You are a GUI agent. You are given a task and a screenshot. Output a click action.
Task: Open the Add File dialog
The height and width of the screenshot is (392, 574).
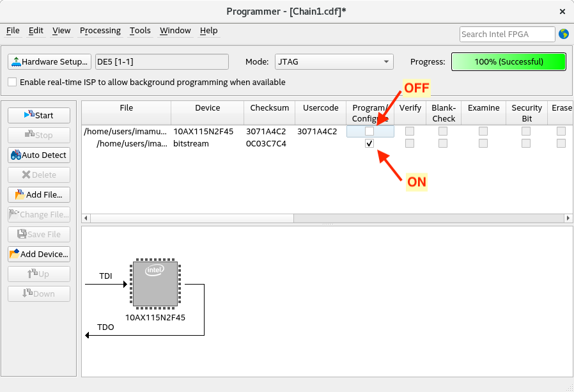click(x=39, y=194)
